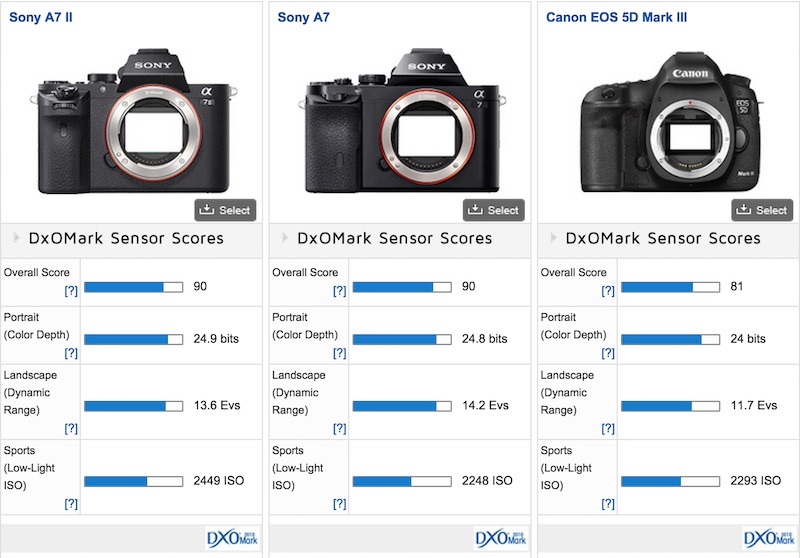This screenshot has height=558, width=800.
Task: Click Sony A7 color depth bar
Action: pos(402,339)
